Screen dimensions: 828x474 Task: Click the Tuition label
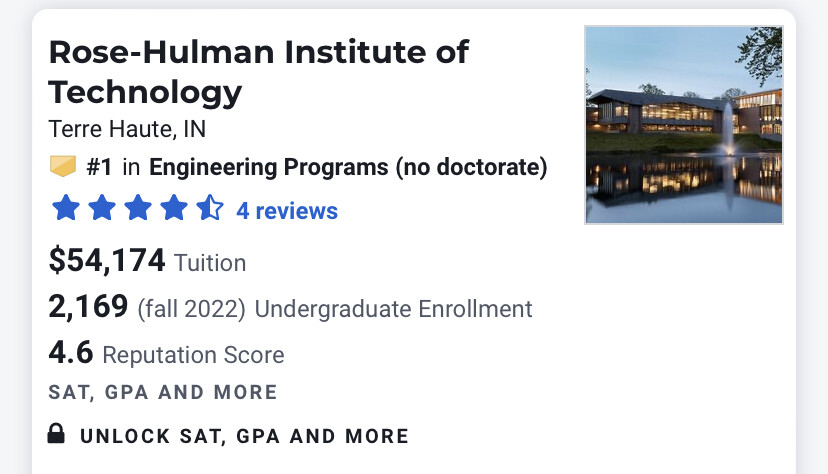210,263
